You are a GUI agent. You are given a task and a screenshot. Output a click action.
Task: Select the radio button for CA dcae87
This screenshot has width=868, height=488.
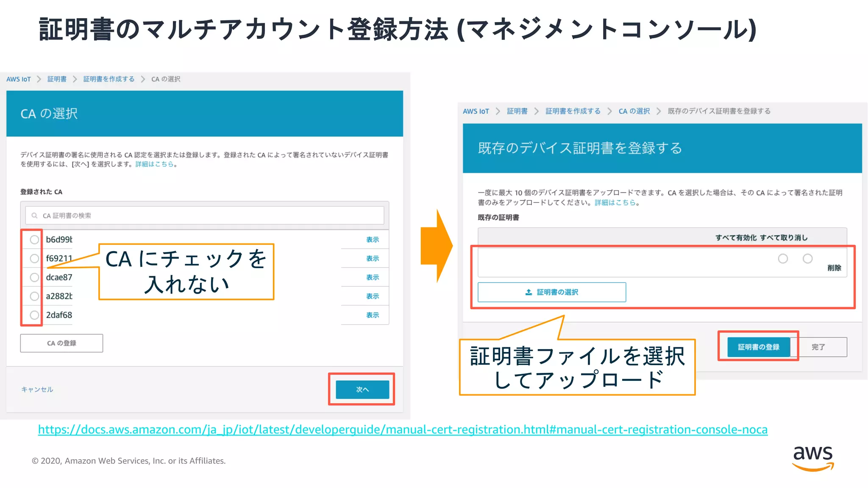point(34,277)
